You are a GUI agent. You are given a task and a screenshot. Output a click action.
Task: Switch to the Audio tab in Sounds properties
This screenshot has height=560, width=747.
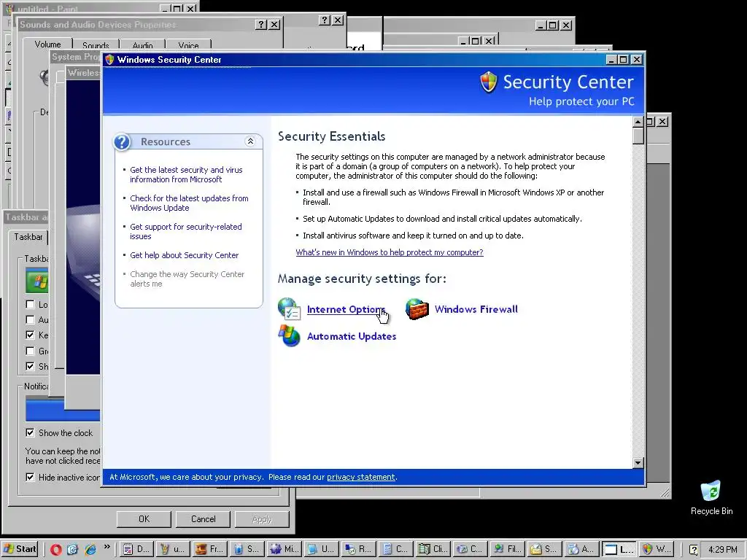coord(142,45)
